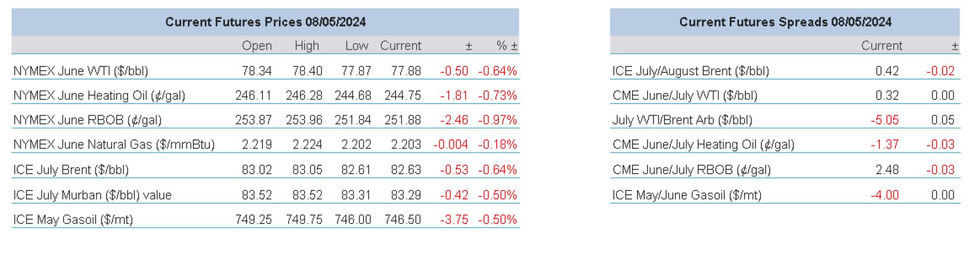Image resolution: width=980 pixels, height=259 pixels.
Task: Click the Current Futures Spreads table title
Action: click(x=785, y=22)
